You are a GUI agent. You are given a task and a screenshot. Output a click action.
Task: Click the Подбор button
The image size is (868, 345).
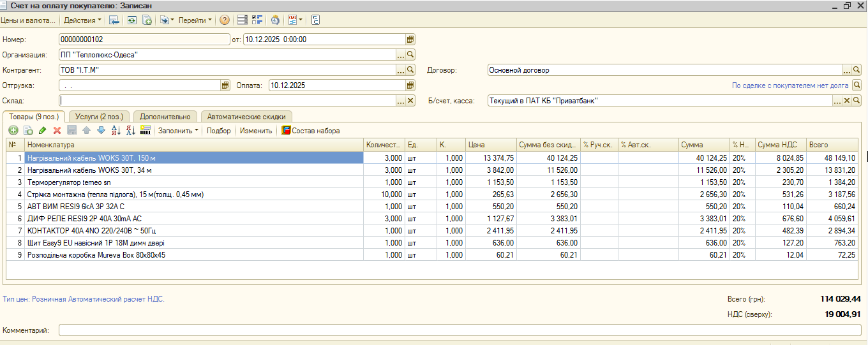click(219, 131)
